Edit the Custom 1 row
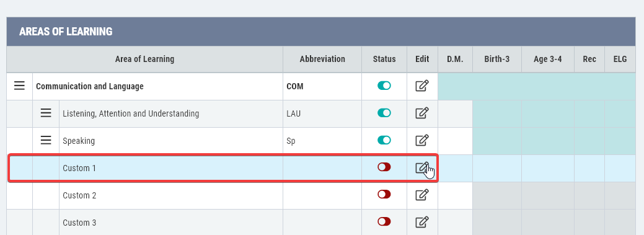Image resolution: width=644 pixels, height=235 pixels. (422, 167)
